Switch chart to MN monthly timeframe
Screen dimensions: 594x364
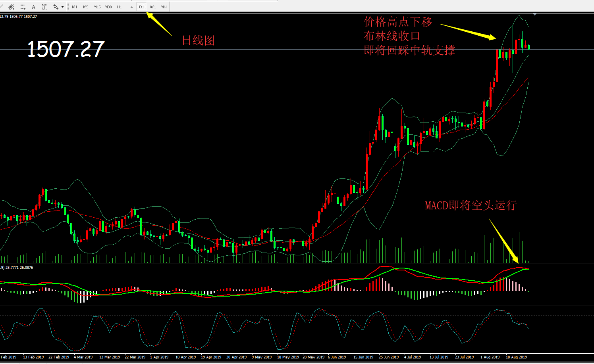164,7
